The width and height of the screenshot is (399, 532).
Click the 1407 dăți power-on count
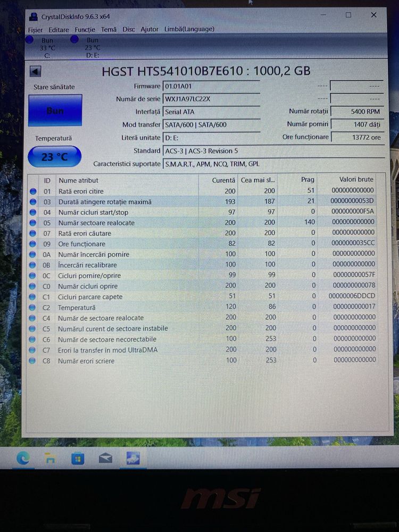(x=357, y=124)
